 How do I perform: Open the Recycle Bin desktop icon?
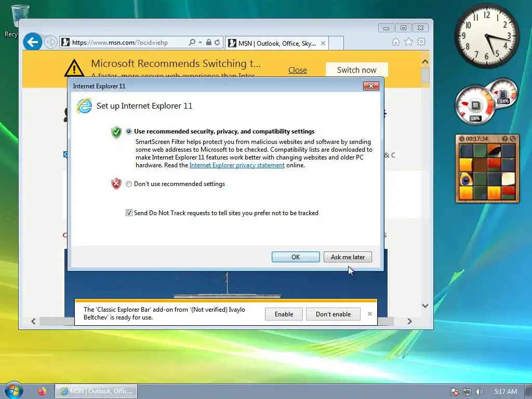tap(17, 20)
